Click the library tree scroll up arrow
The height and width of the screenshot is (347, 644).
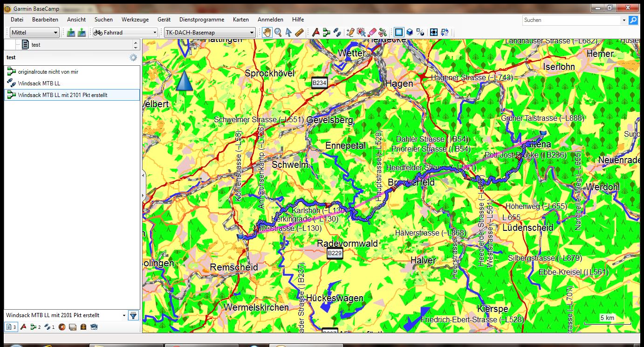pyautogui.click(x=136, y=42)
